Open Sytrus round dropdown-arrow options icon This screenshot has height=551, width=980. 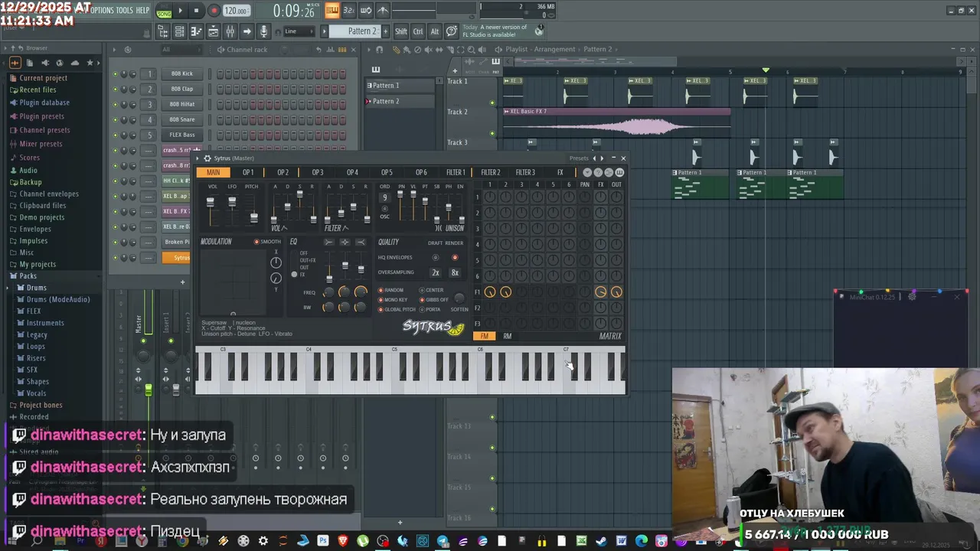click(x=587, y=173)
